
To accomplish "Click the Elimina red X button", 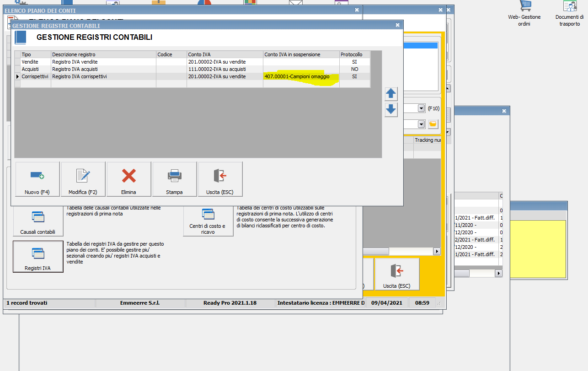I will pyautogui.click(x=129, y=179).
